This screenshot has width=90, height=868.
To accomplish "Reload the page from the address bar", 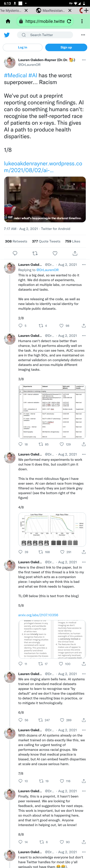I will (69, 21).
